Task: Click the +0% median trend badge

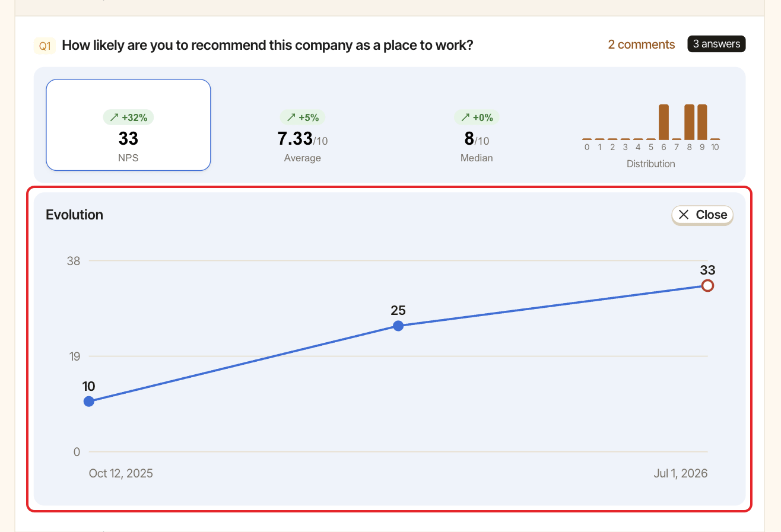Action: tap(477, 117)
